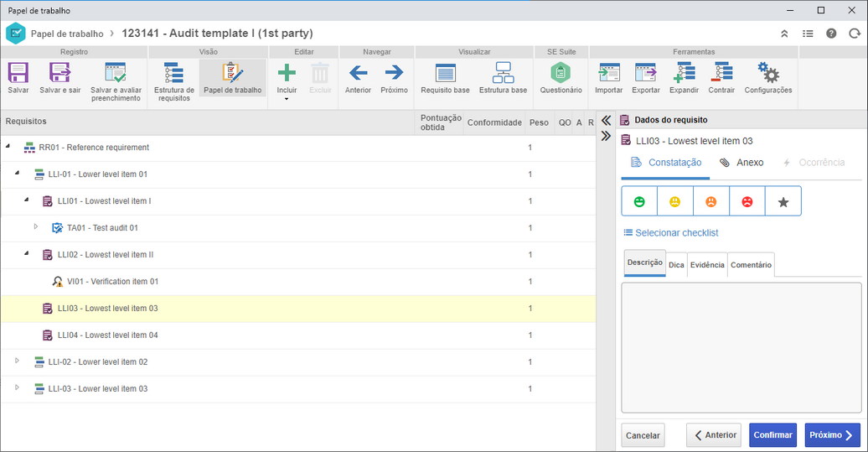Open the Dica tab
868x452 pixels.
[x=676, y=265]
